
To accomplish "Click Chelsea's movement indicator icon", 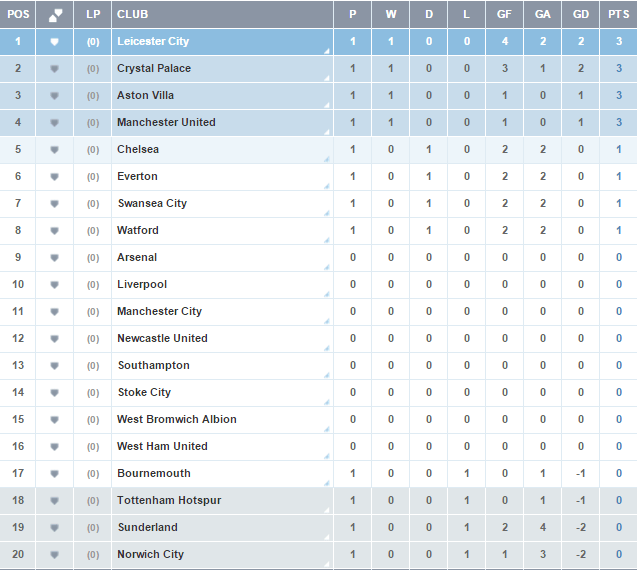I will 54,150.
